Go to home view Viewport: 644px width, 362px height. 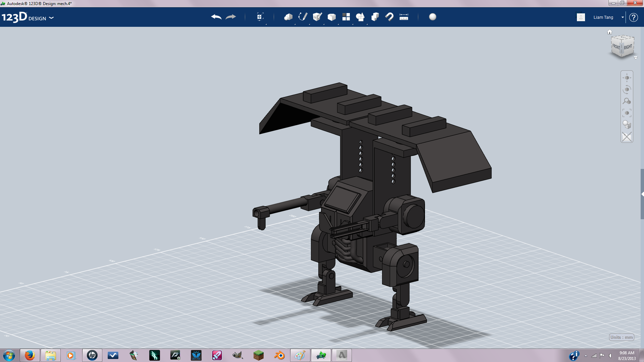pos(609,32)
